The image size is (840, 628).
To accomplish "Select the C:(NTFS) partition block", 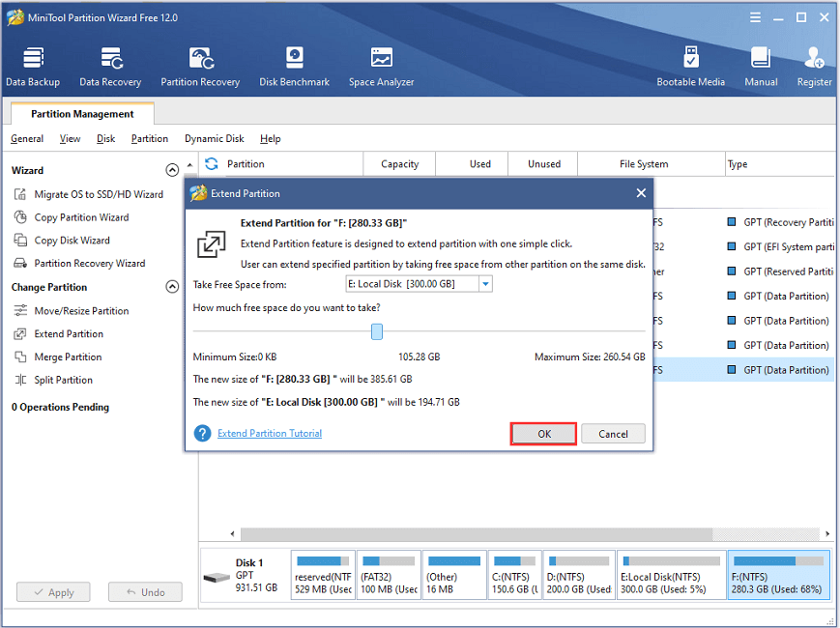I will [x=515, y=576].
